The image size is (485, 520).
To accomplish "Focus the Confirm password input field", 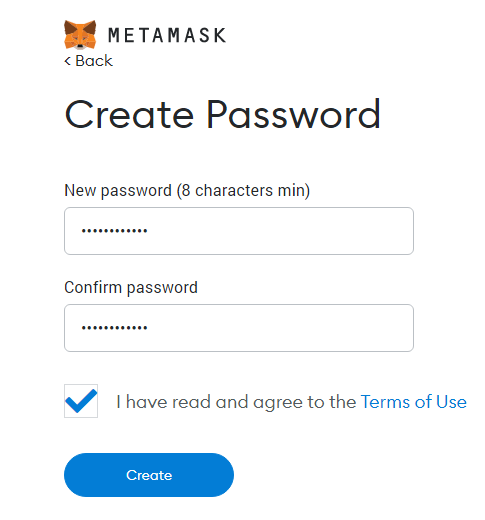I will 239,328.
